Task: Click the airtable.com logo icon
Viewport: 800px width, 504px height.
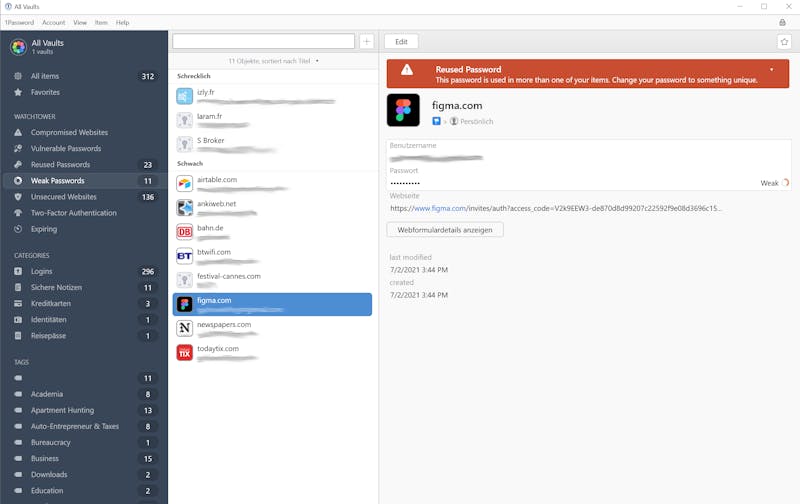Action: pyautogui.click(x=184, y=183)
